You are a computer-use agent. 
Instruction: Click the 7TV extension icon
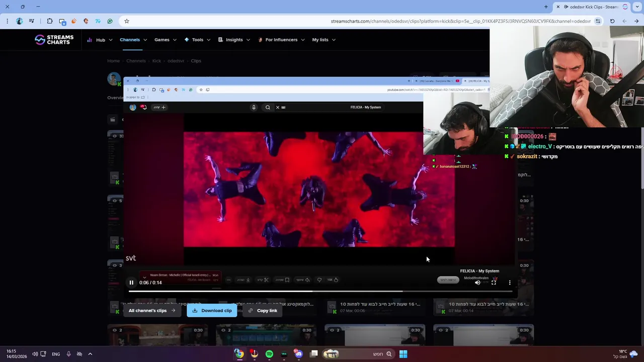coord(98,21)
